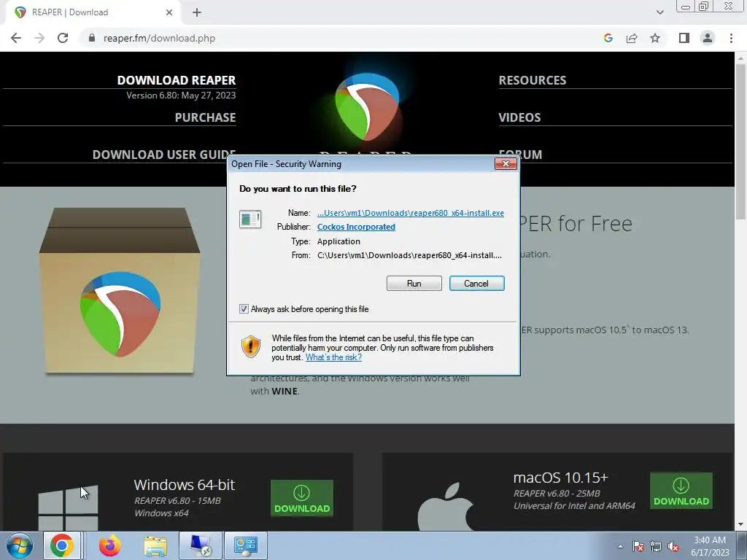Share this page using the share icon
Viewport: 747px width, 560px height.
(x=632, y=38)
